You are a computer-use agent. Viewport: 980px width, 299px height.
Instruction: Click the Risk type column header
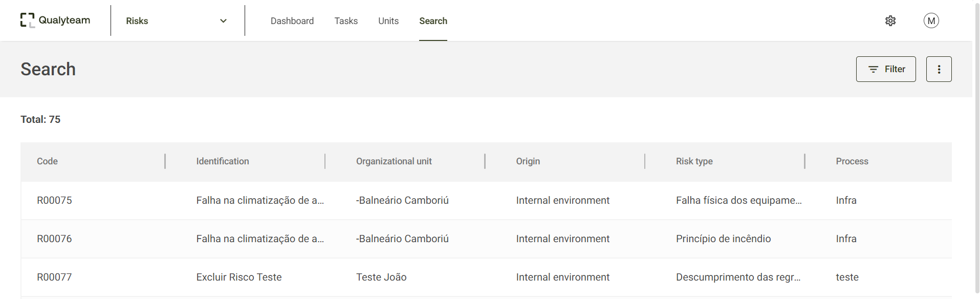[694, 161]
